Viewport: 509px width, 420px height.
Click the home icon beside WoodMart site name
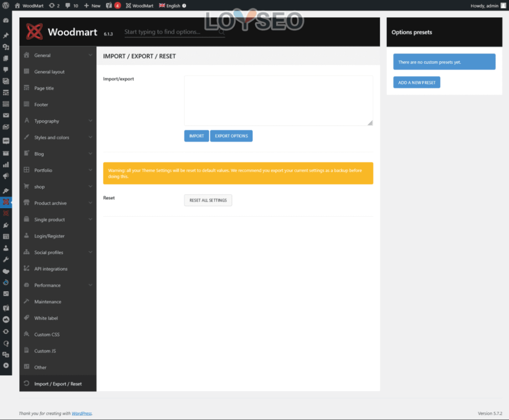click(x=17, y=6)
